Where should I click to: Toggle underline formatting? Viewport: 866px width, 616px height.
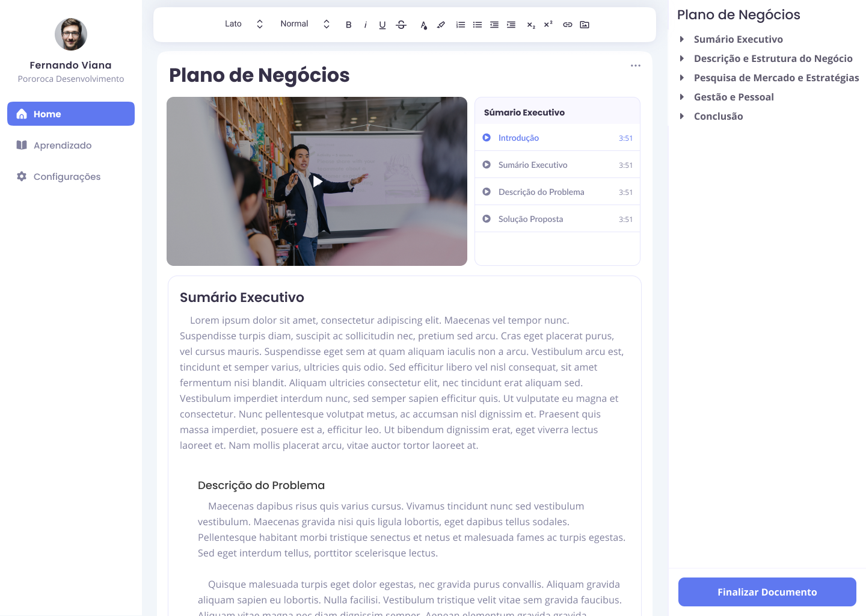pyautogui.click(x=382, y=25)
